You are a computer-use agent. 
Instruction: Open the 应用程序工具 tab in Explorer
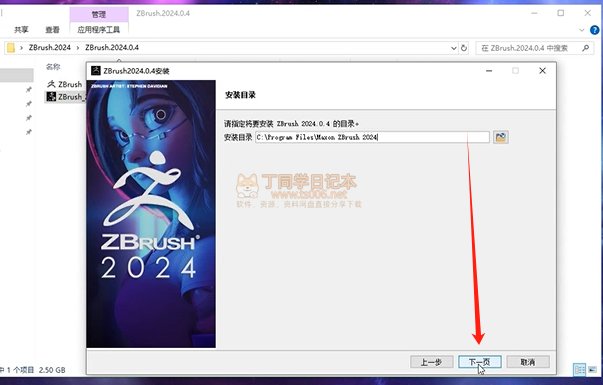coord(98,30)
